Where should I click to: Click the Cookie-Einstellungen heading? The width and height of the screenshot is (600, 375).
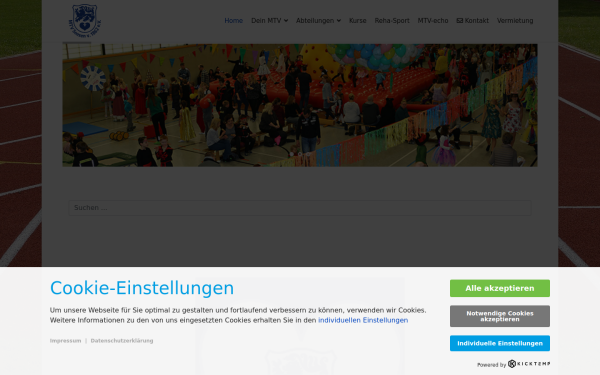click(142, 288)
